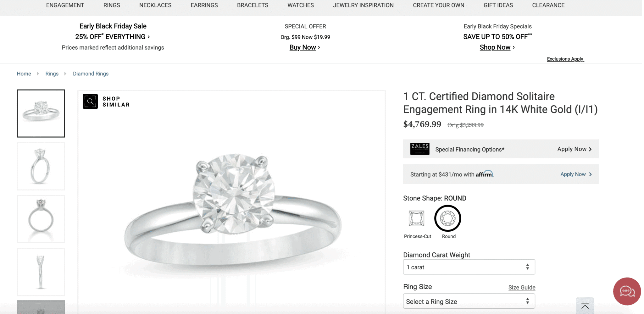Image resolution: width=644 pixels, height=314 pixels.
Task: Open the live chat bubble icon
Action: [627, 291]
